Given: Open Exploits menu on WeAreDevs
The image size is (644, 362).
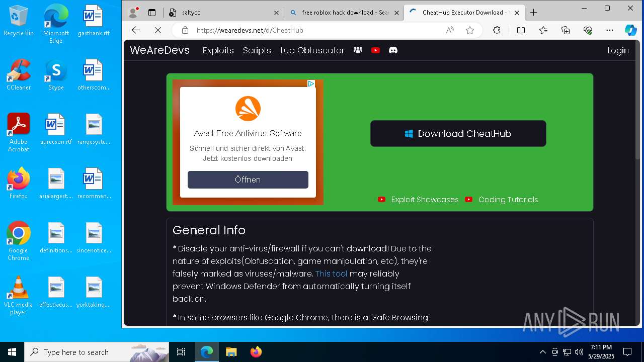Looking at the screenshot, I should 218,50.
